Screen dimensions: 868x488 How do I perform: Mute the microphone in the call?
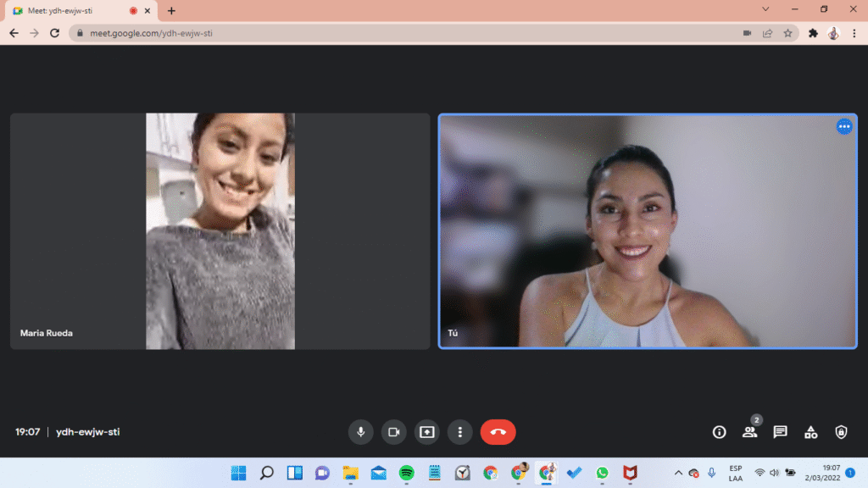(x=360, y=432)
